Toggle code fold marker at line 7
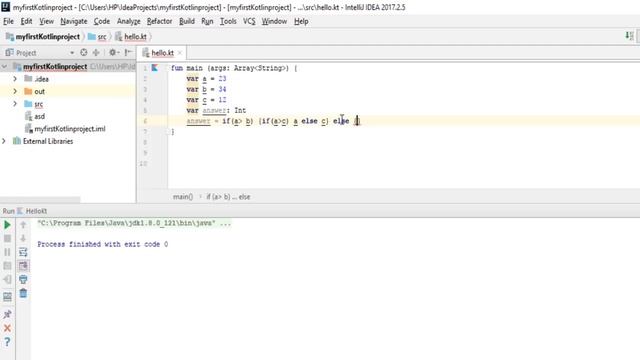 click(x=167, y=132)
